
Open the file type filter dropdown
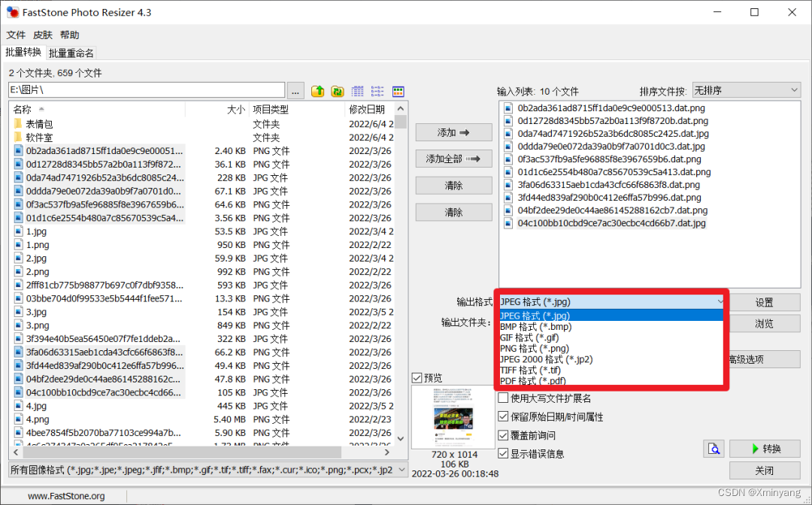[401, 470]
